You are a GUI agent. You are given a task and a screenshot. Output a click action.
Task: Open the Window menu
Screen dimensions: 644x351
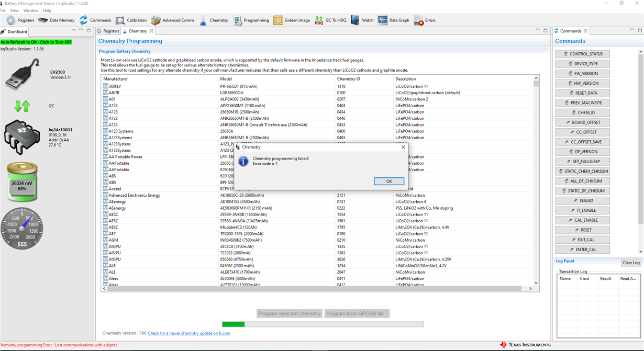point(30,10)
